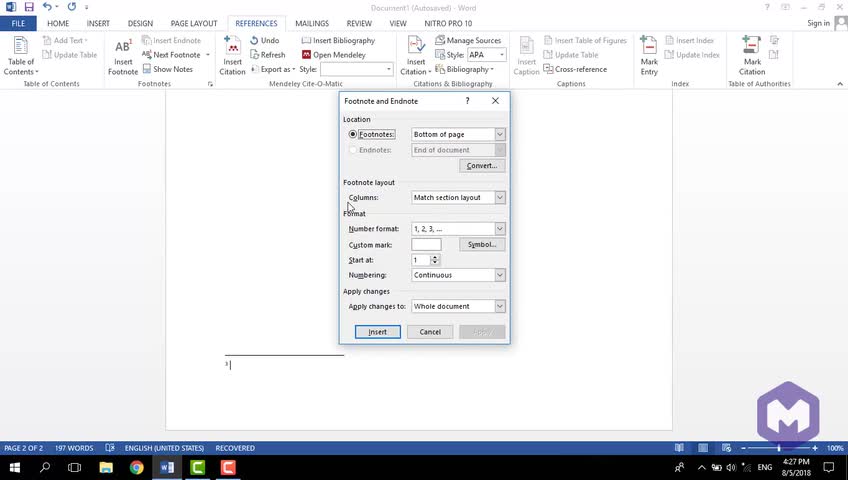Switch to Read Mode view in status bar
Image resolution: width=848 pixels, height=480 pixels.
click(x=679, y=448)
